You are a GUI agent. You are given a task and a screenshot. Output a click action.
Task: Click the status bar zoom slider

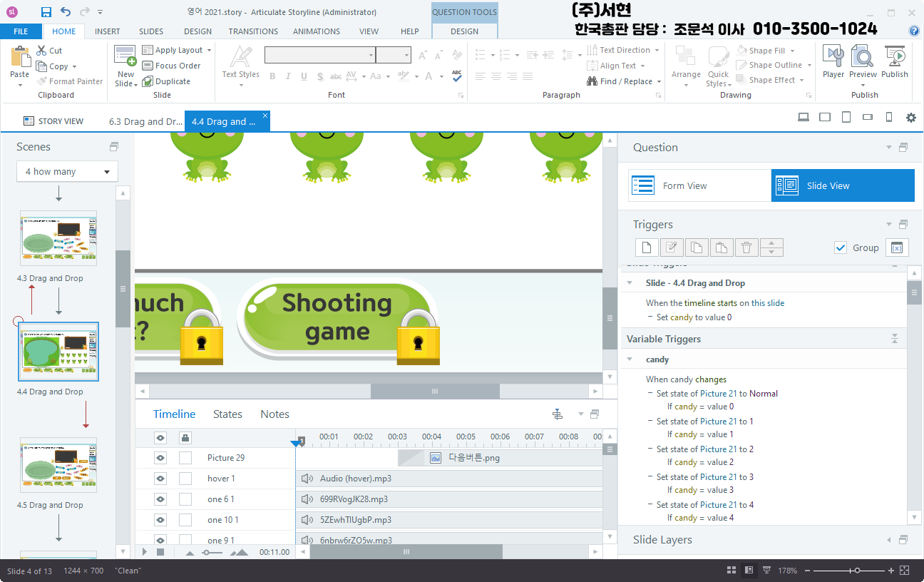[857, 571]
